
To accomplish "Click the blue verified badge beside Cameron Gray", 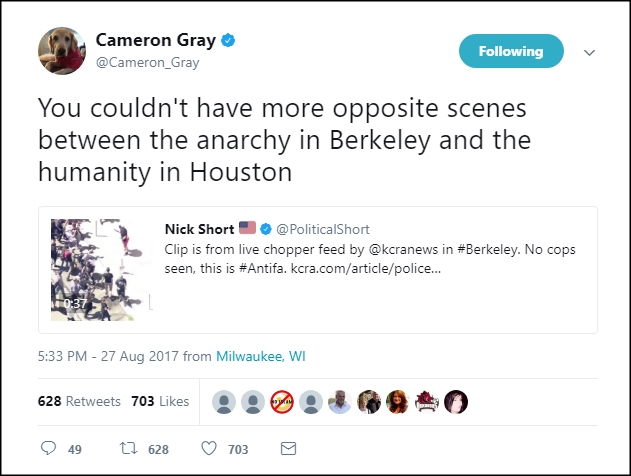I will pyautogui.click(x=228, y=40).
